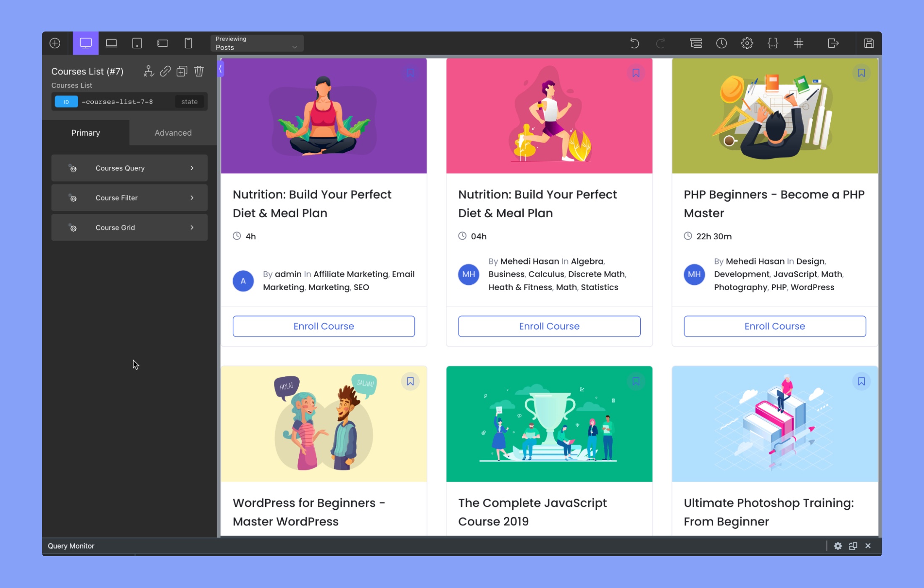The height and width of the screenshot is (588, 924).
Task: Click the running woman course thumbnail
Action: (x=549, y=116)
